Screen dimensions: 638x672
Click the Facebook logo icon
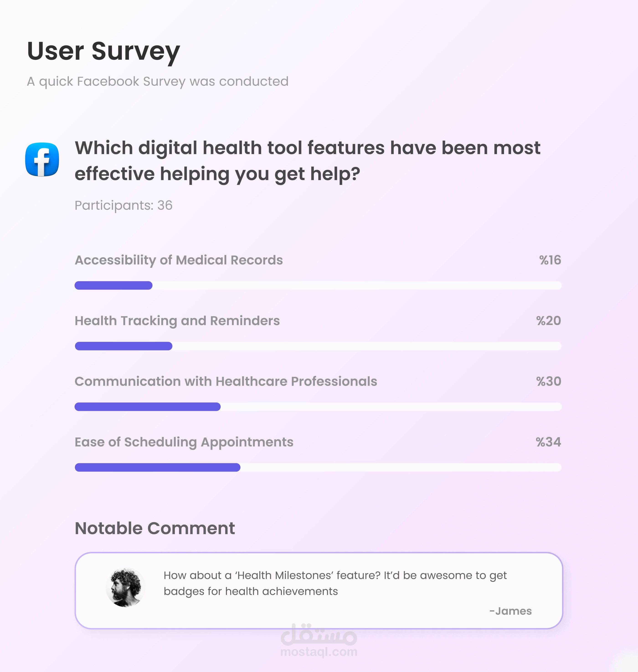[42, 159]
